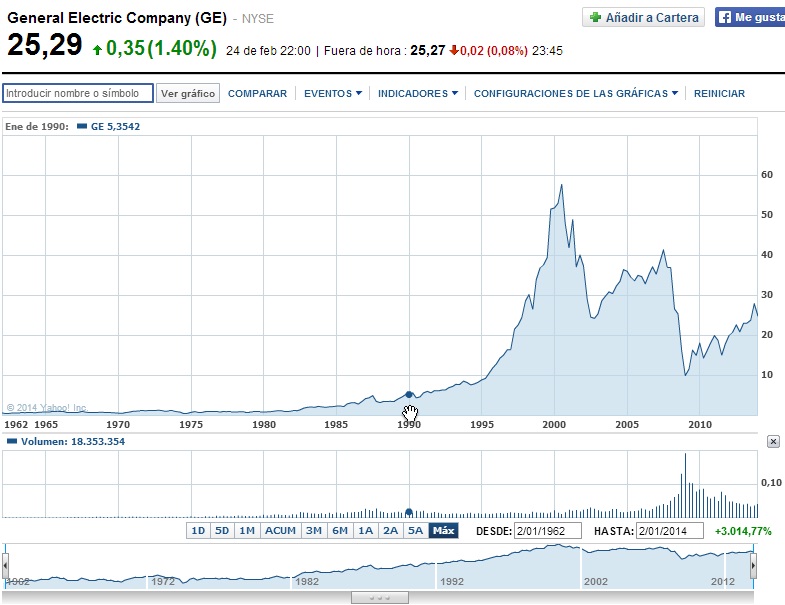
Task: Click the blue GE series legend marker
Action: pos(82,126)
